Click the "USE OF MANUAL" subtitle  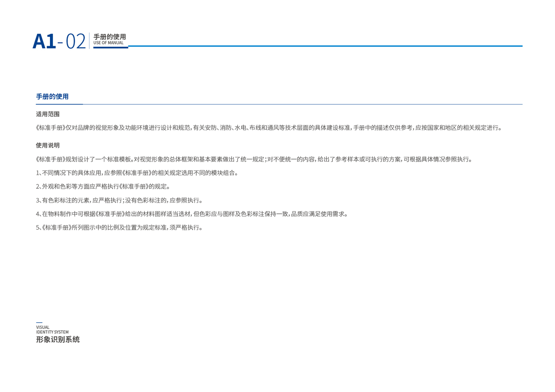coord(108,43)
